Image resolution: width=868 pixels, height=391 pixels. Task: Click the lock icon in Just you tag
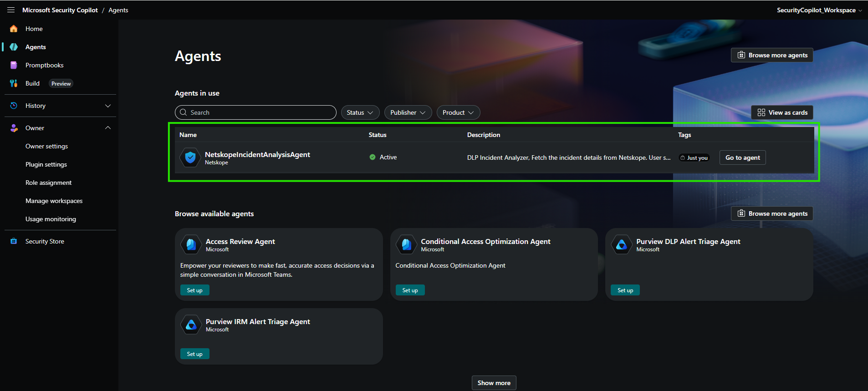pos(683,158)
